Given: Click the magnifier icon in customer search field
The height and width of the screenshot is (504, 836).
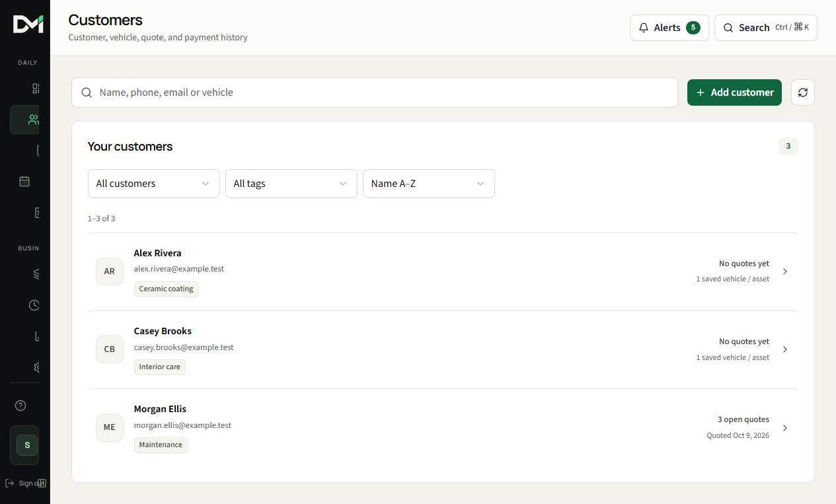Looking at the screenshot, I should (87, 92).
